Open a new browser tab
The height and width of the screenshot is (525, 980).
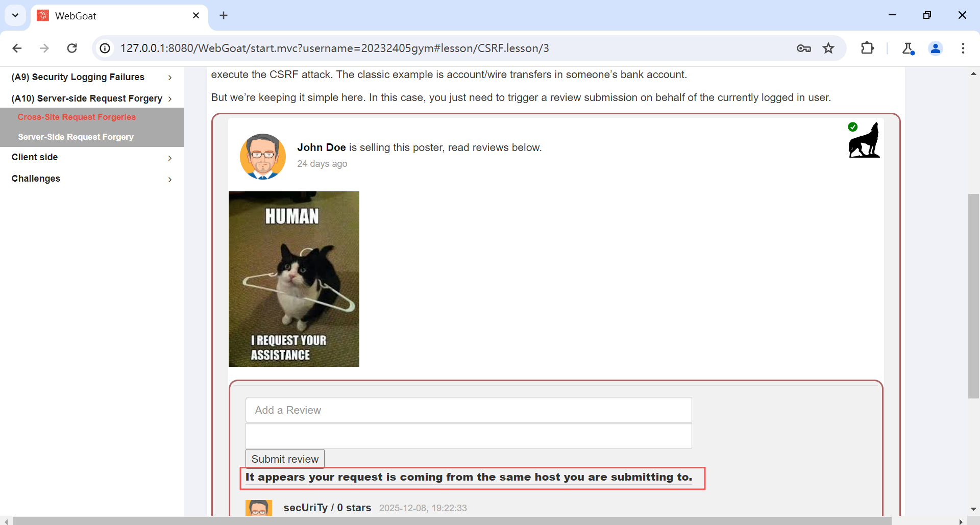[x=224, y=15]
